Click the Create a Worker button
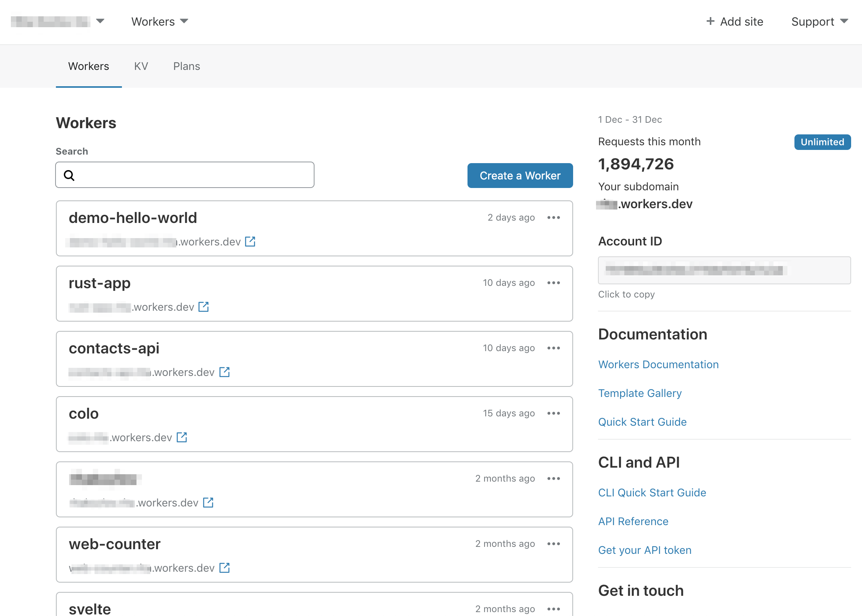 (520, 176)
